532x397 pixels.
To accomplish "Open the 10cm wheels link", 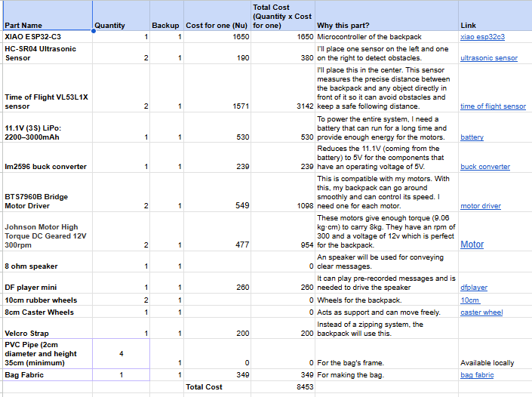I will pos(470,300).
